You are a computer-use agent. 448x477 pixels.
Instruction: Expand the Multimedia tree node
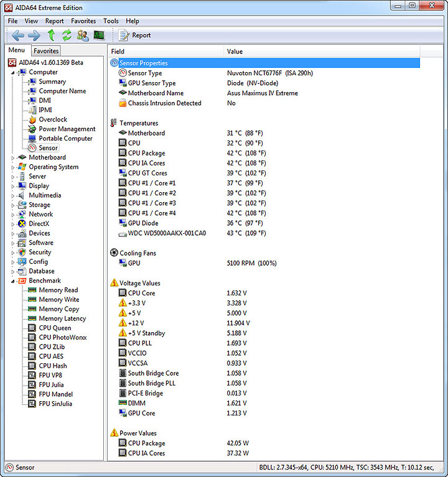point(13,196)
